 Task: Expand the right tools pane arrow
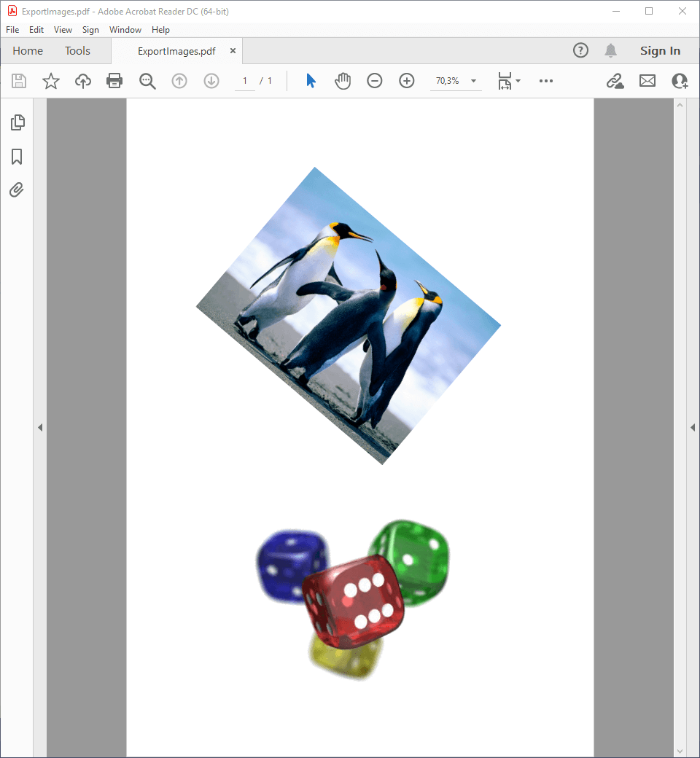(x=693, y=428)
